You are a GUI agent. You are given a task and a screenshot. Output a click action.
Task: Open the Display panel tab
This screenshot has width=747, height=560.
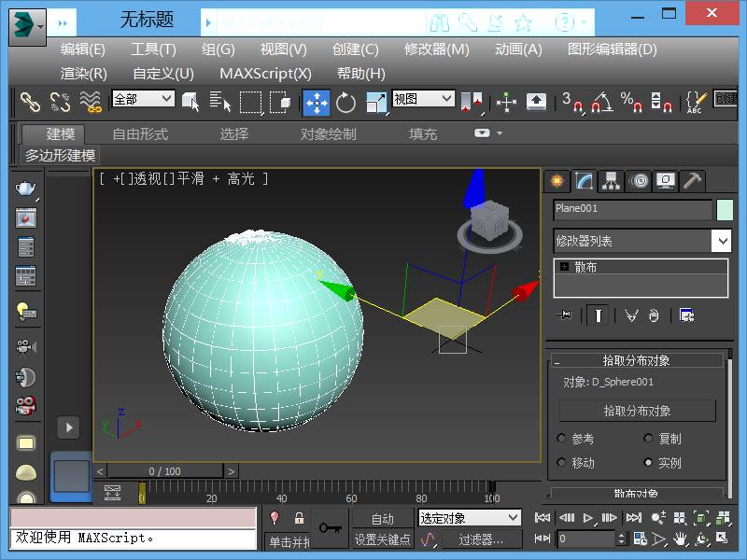666,181
